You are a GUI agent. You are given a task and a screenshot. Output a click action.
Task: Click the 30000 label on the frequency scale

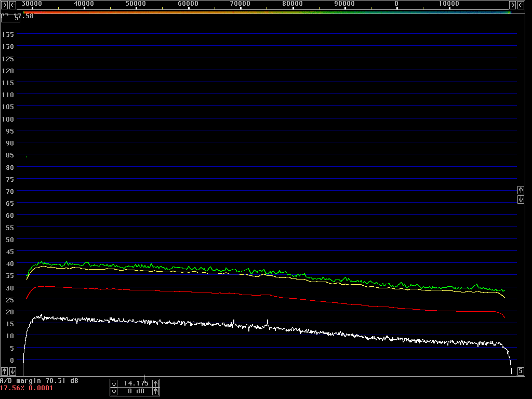32,4
